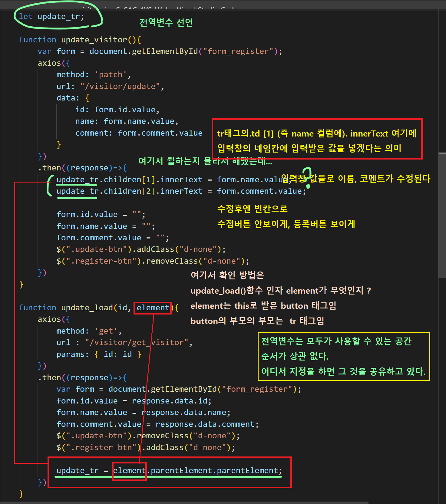Click the '$(".register-btn").addClass("d-none");' line

pyautogui.click(x=146, y=448)
